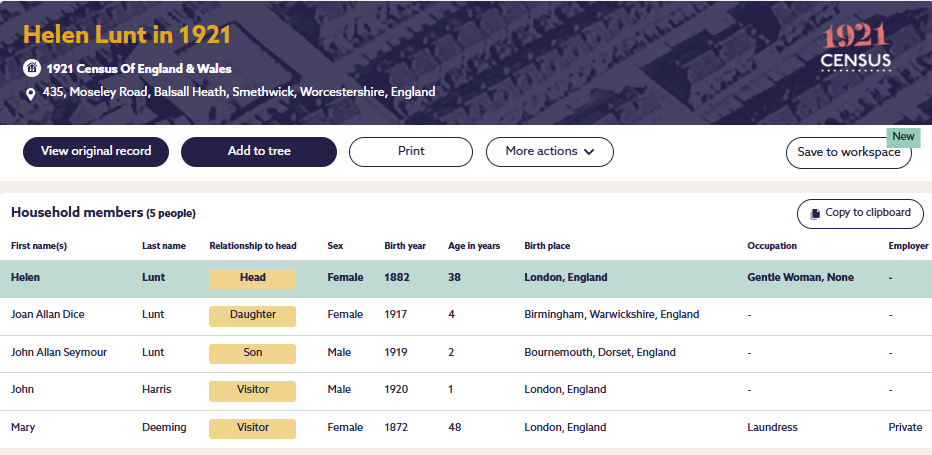Viewport: 932px width, 455px height.
Task: Click the Sex column header
Action: 335,246
